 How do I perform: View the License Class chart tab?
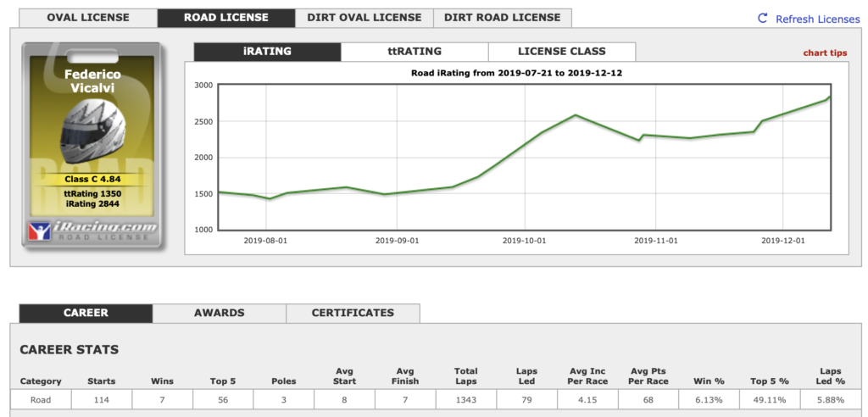click(x=562, y=52)
